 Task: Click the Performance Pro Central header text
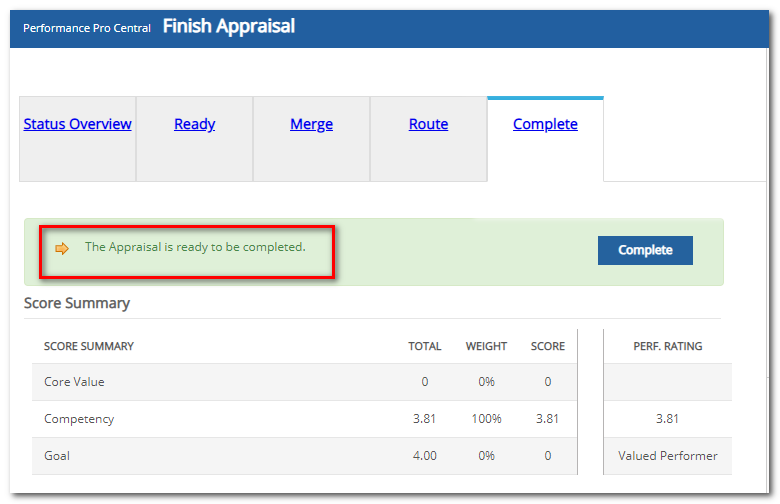(87, 28)
